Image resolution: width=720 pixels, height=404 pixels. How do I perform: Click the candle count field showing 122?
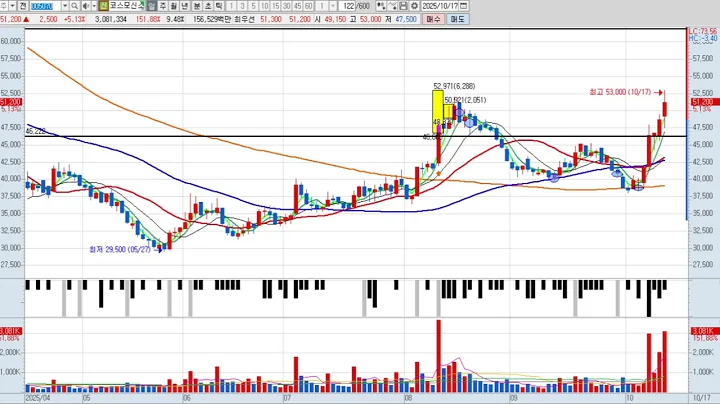[x=348, y=6]
